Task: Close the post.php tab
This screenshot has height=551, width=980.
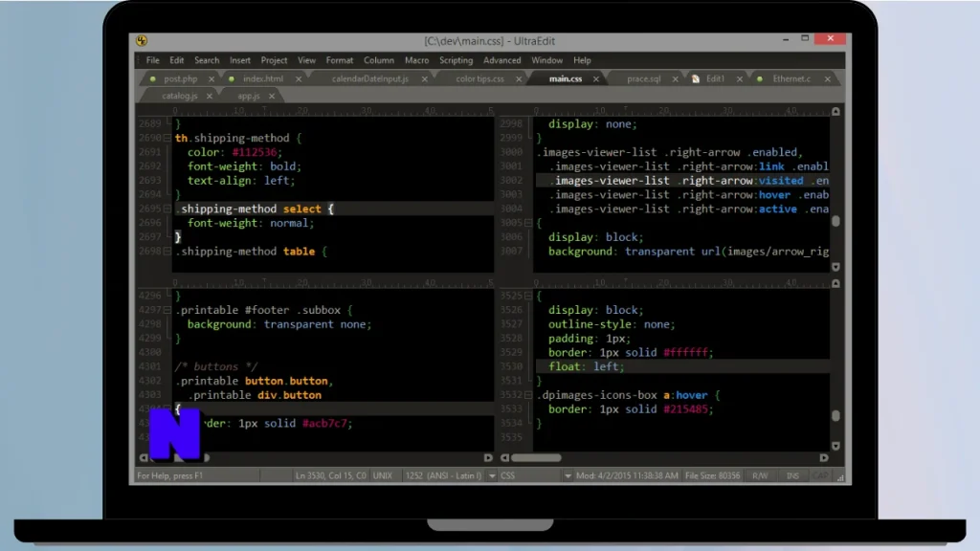Action: point(212,79)
